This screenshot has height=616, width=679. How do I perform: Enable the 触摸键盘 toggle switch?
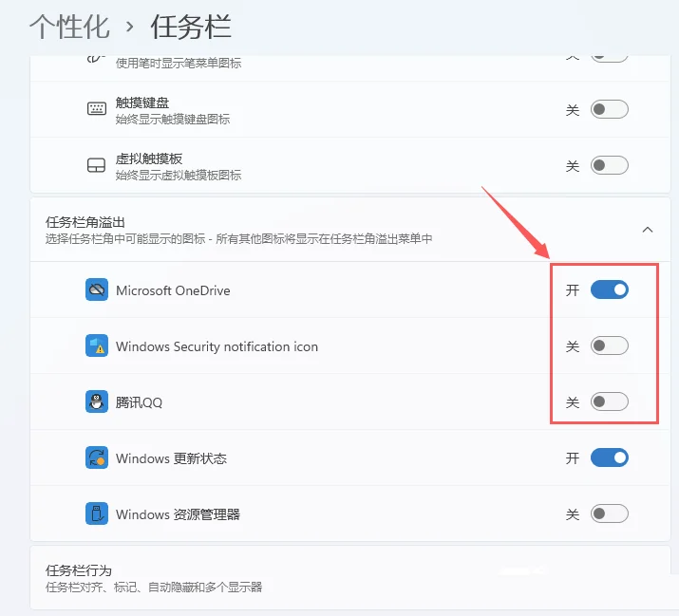tap(609, 109)
